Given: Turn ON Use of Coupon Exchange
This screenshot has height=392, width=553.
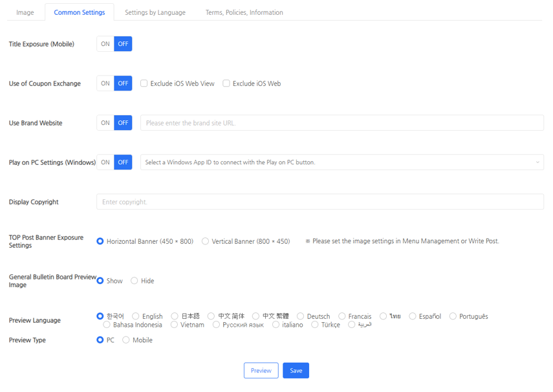Looking at the screenshot, I should tap(105, 83).
